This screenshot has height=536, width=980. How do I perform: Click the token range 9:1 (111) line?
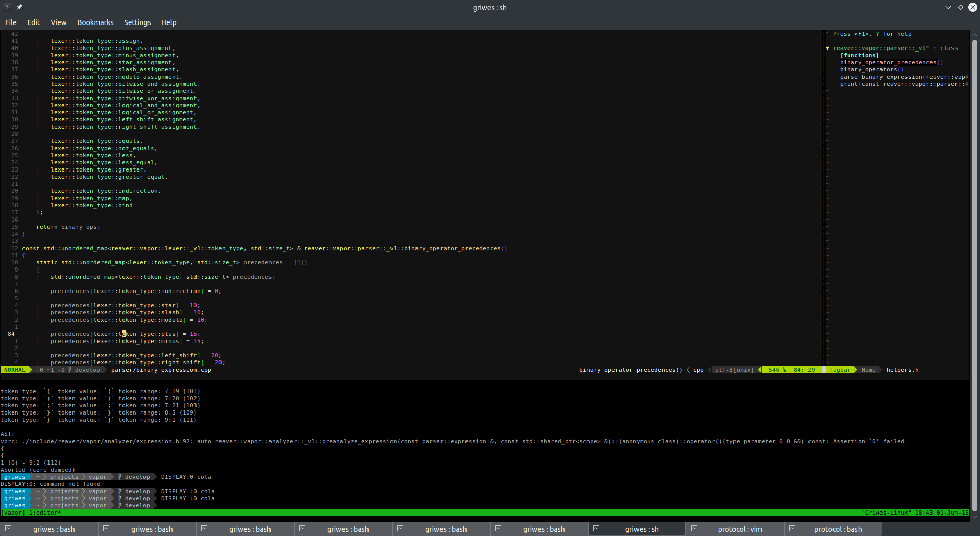click(x=98, y=420)
